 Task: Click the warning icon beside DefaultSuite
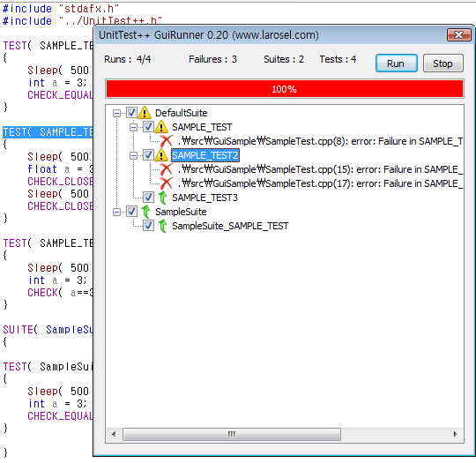tap(145, 113)
